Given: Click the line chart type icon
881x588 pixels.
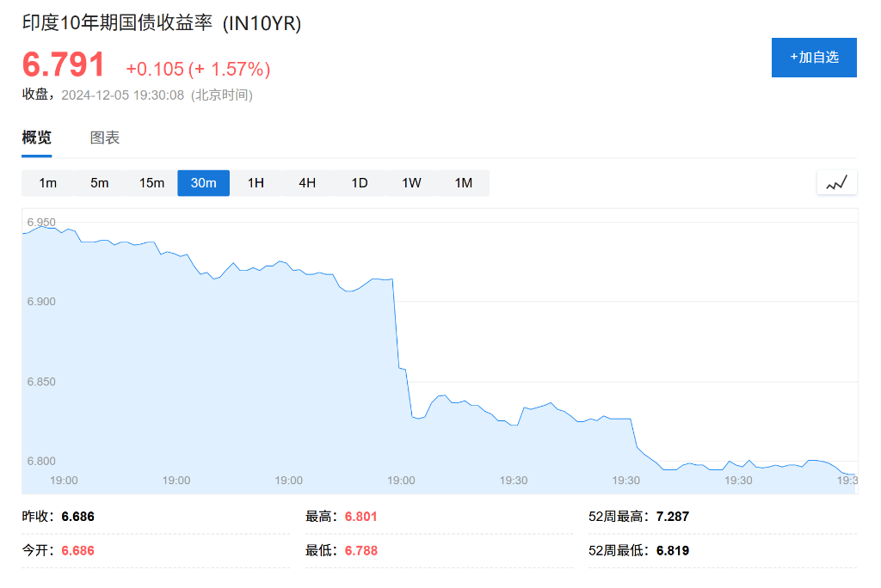Looking at the screenshot, I should click(836, 183).
